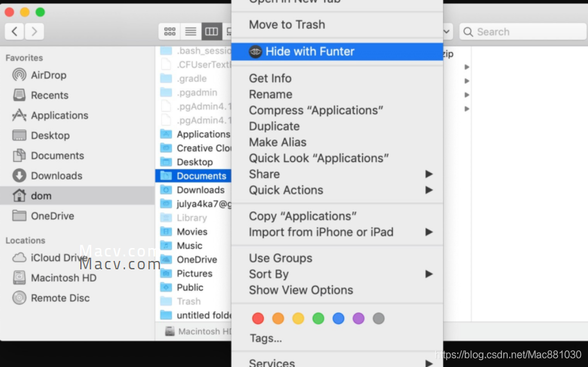Click Macintosh HD in the path bar

pos(198,331)
